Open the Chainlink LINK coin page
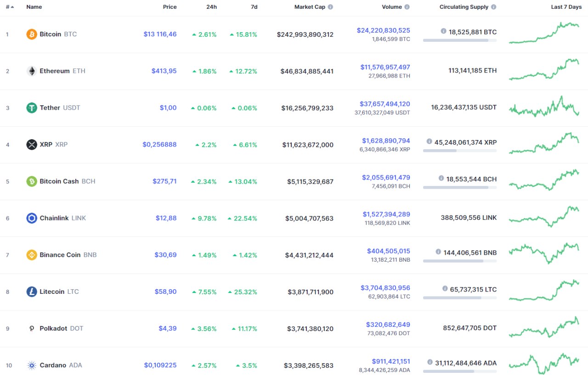 (62, 218)
